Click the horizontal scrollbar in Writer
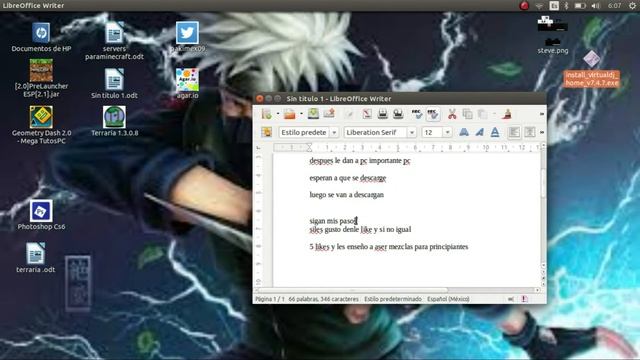 (352, 290)
